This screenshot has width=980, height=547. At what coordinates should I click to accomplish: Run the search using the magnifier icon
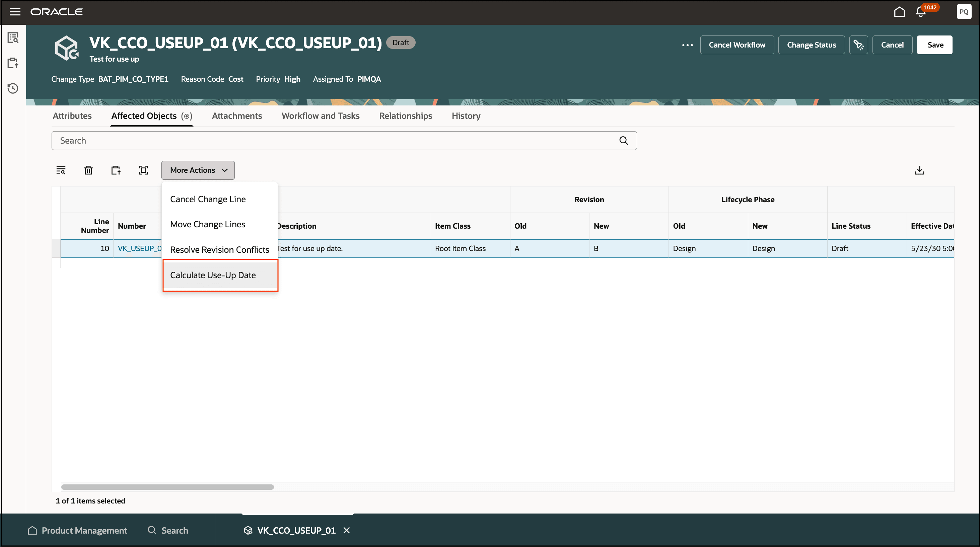[x=624, y=140]
